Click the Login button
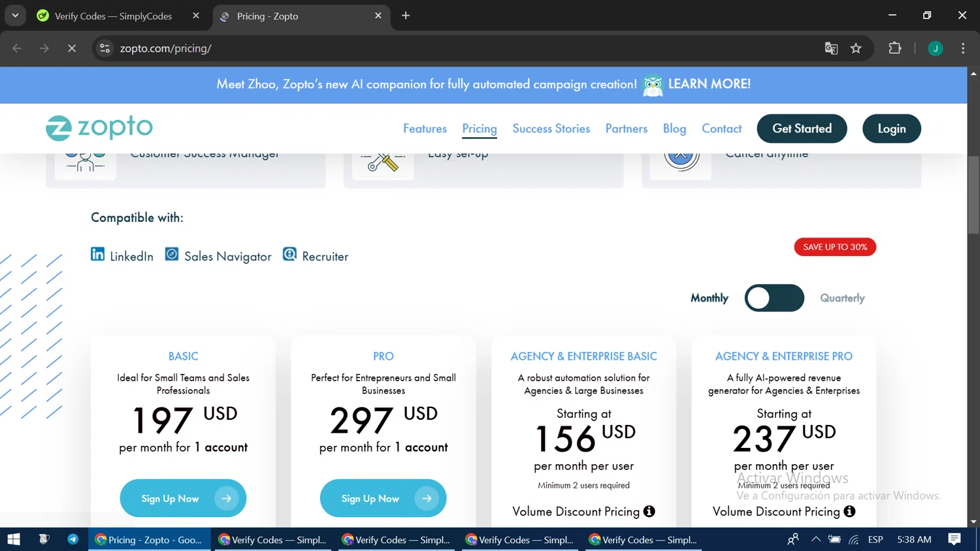980x551 pixels. tap(892, 129)
